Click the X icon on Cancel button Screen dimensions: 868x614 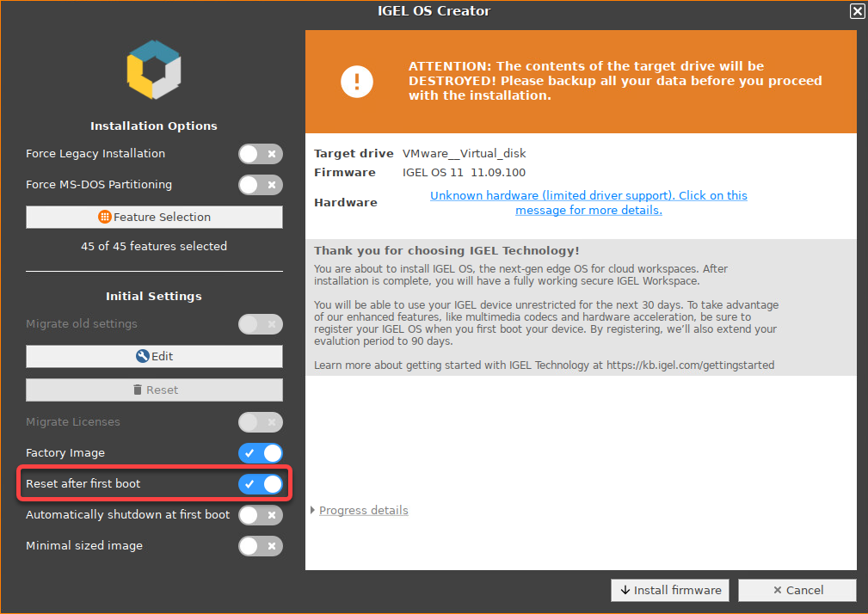click(778, 590)
